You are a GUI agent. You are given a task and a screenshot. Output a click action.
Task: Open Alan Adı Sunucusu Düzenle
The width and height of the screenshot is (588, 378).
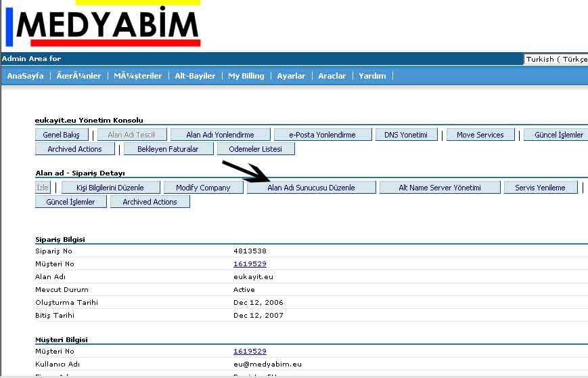pos(311,188)
